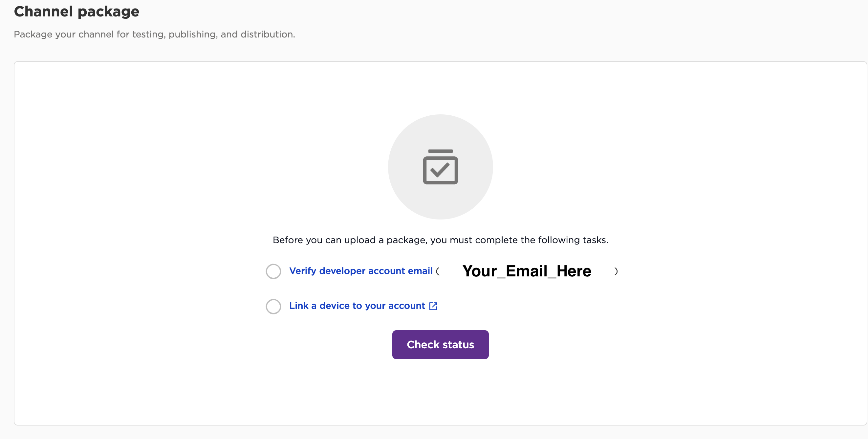This screenshot has height=439, width=868.
Task: Open Verify developer account email link
Action: [361, 271]
